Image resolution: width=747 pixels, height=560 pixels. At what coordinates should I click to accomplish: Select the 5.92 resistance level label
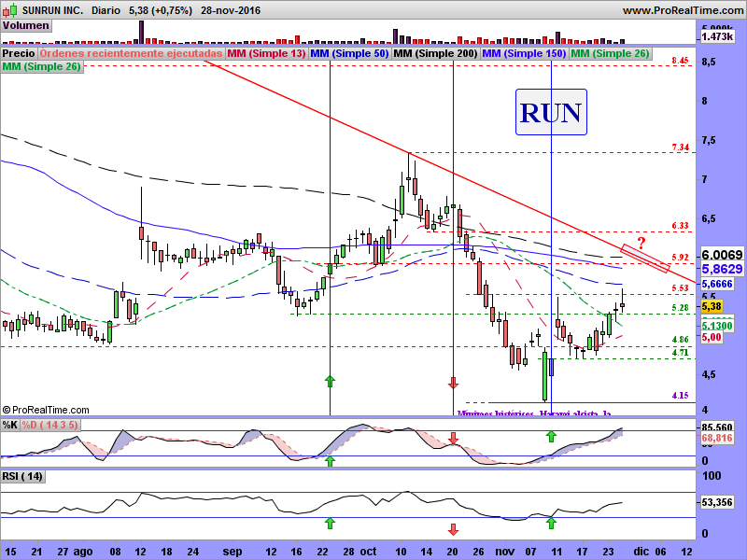point(680,258)
